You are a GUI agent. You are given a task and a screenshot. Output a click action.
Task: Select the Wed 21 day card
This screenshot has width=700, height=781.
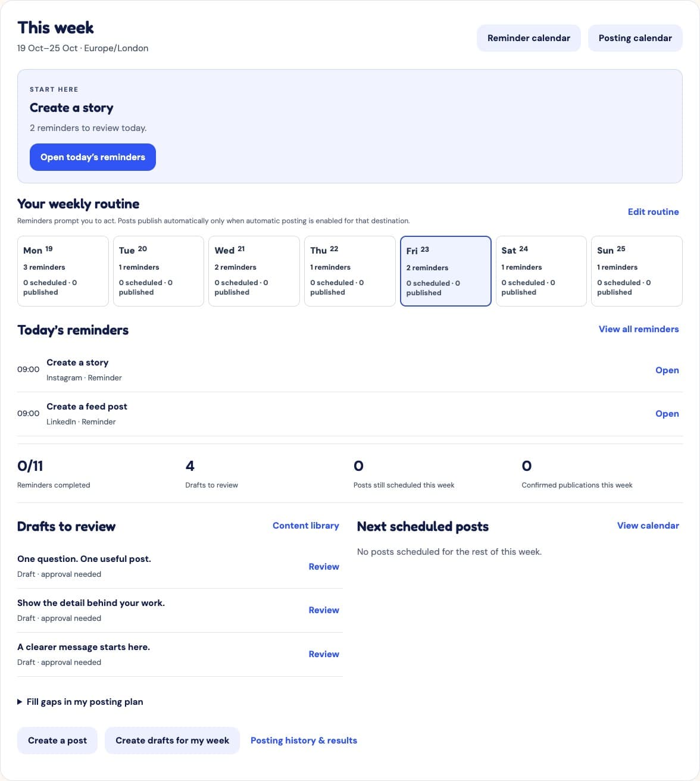coord(254,271)
